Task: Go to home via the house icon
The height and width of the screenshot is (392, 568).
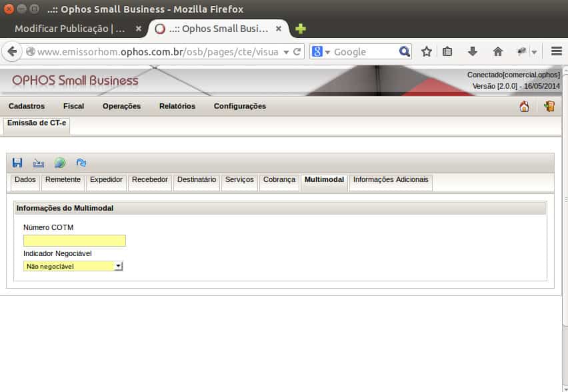Action: coord(524,106)
